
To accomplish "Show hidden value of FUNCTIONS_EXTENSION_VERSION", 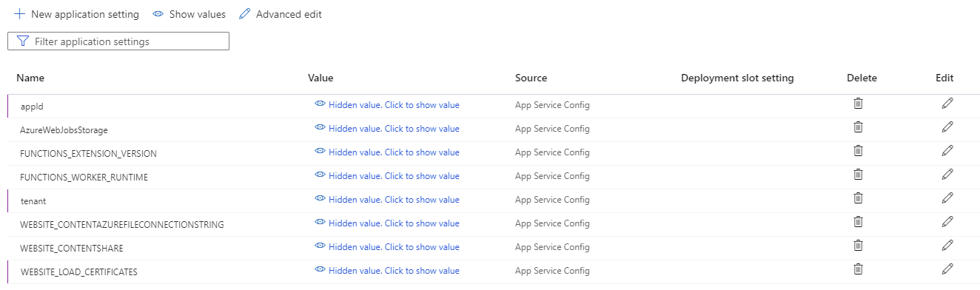I will click(387, 152).
